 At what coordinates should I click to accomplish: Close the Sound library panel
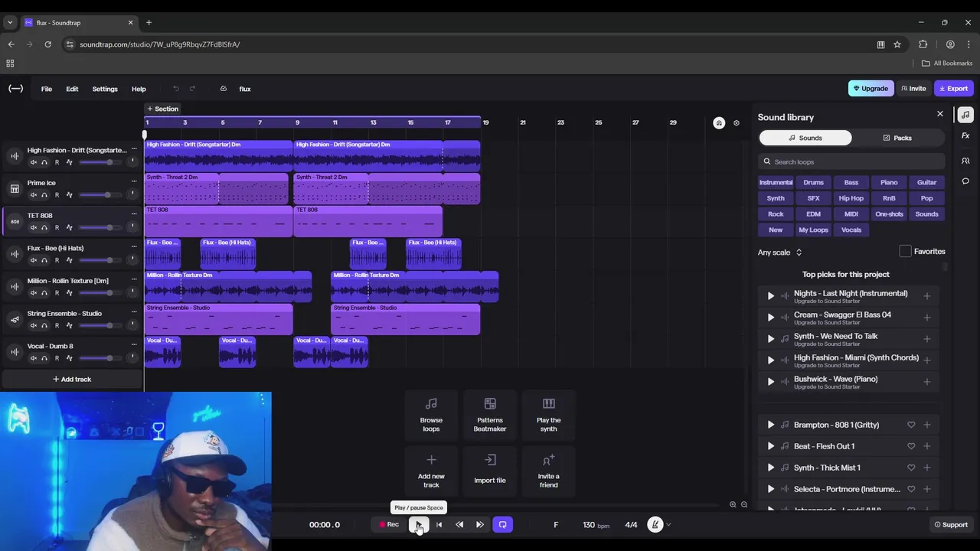tap(940, 114)
